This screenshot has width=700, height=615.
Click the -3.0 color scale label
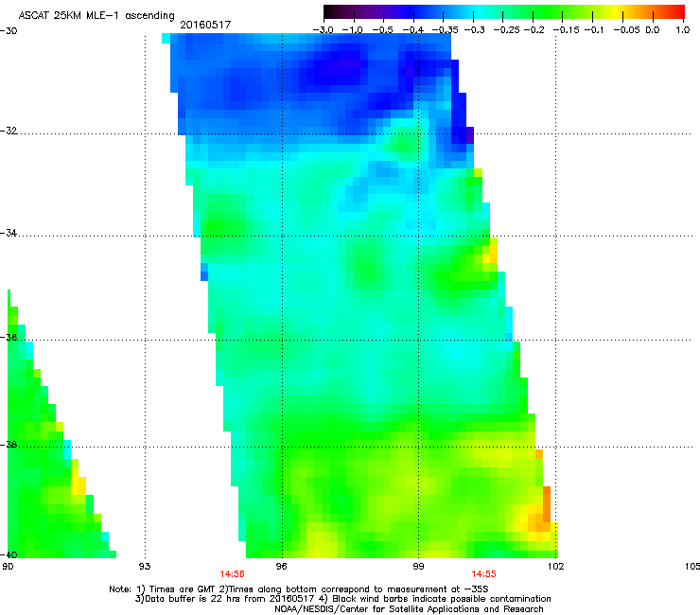click(324, 30)
